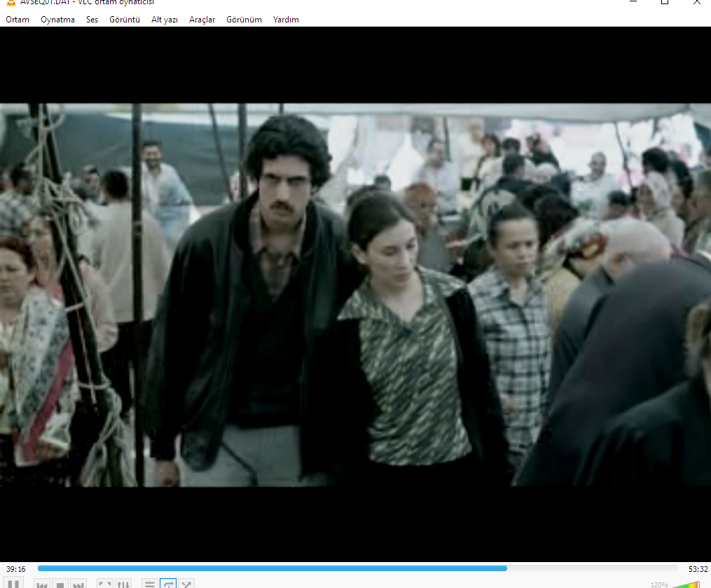This screenshot has width=711, height=588.
Task: Open the Alt yazı menu
Action: (164, 20)
